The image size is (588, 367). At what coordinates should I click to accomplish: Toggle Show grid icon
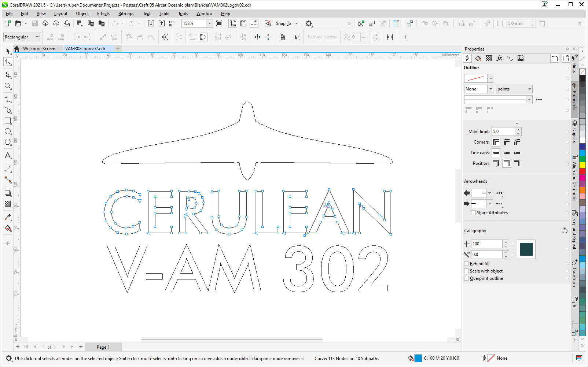(243, 23)
